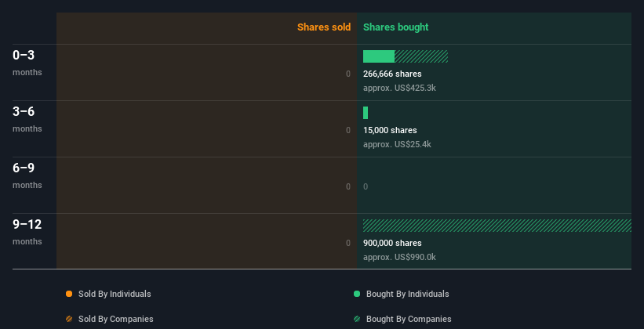Viewport: 644px width, 329px height.
Task: Click the shares sold zero in 0–3 months
Action: point(348,74)
